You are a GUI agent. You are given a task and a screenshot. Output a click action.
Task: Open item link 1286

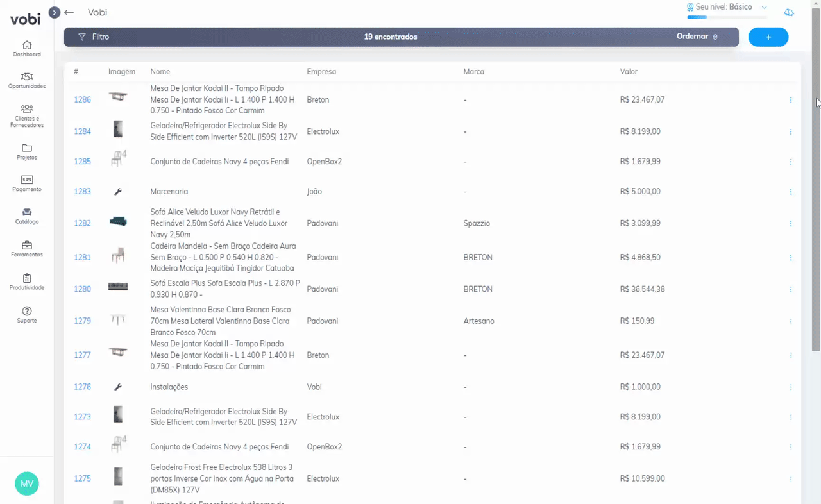[x=82, y=100]
